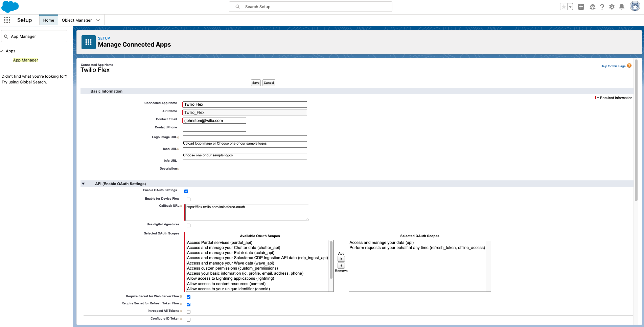Toggle Require Secret for Web Server Flow

tap(188, 297)
